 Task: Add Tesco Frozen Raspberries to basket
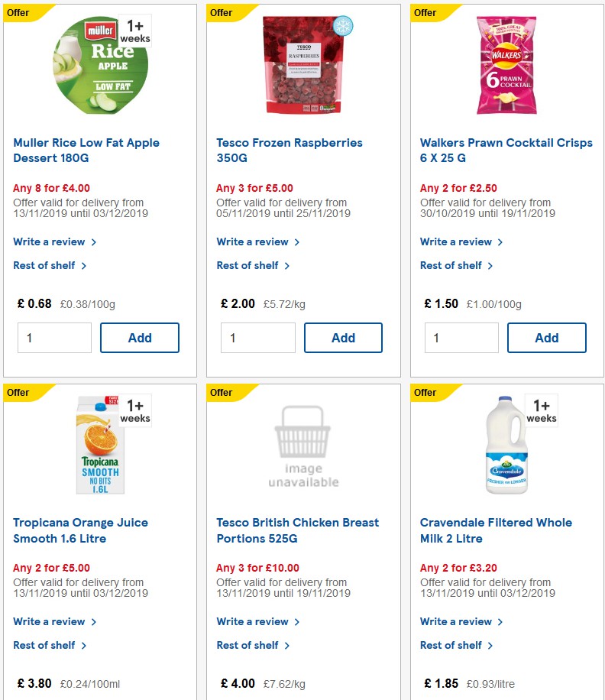tap(343, 337)
